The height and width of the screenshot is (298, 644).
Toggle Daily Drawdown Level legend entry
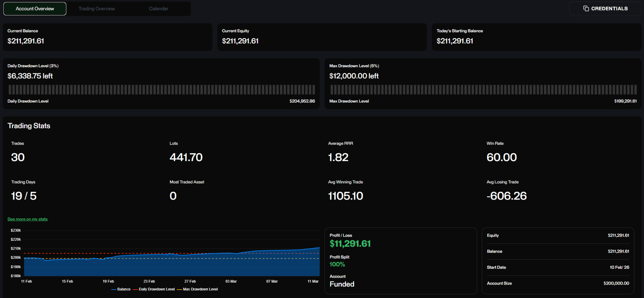(x=154, y=289)
